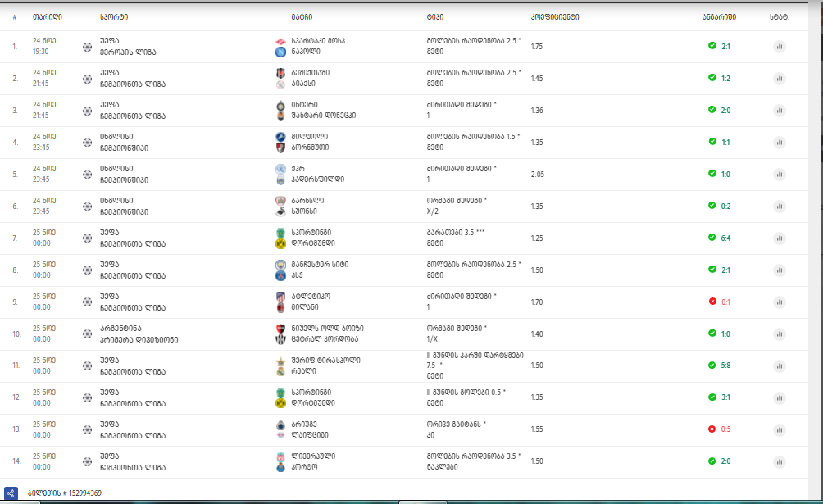Screen dimensions: 823x504
Task: Click stats chart icon in row 5
Action: pyautogui.click(x=779, y=175)
